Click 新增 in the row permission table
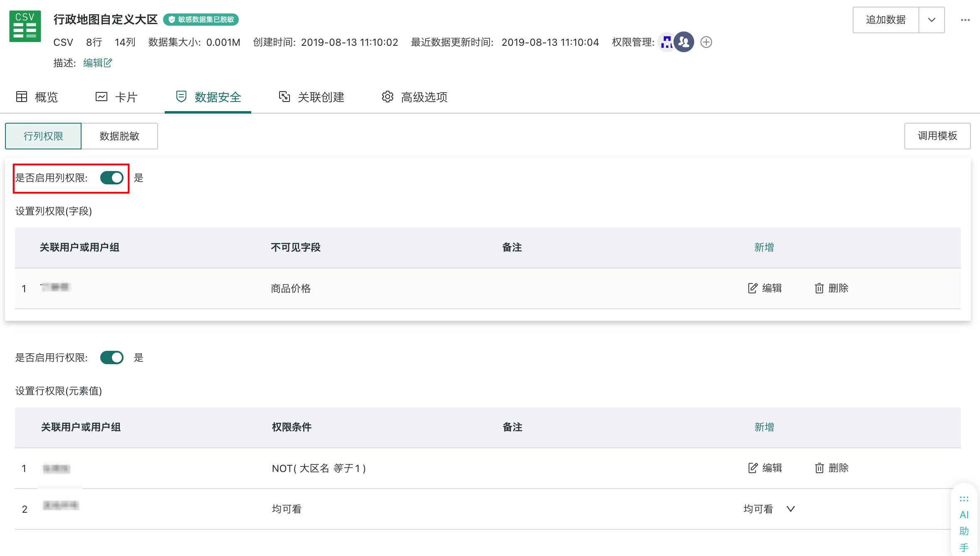 click(764, 427)
